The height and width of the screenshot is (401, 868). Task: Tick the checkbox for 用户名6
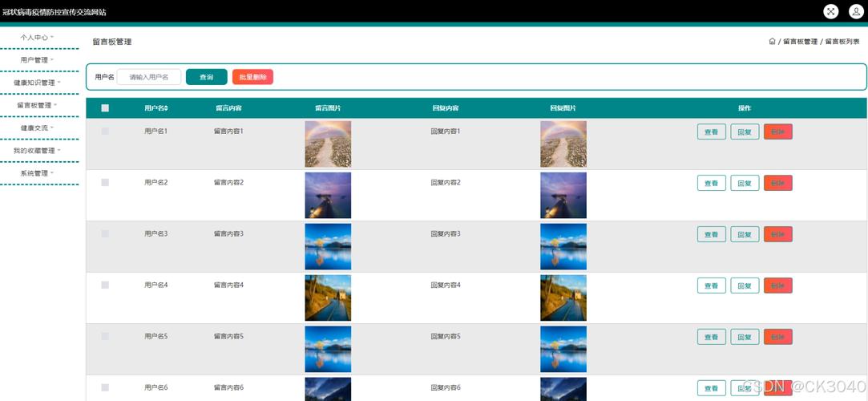(x=105, y=387)
